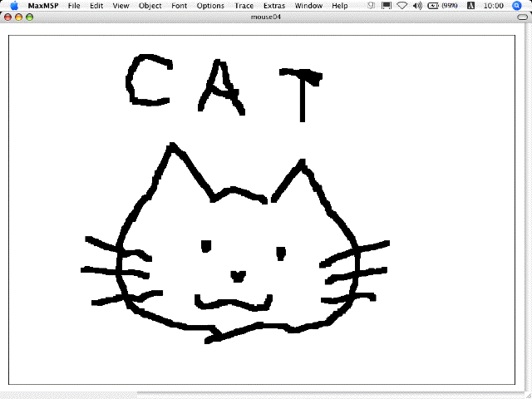Click the battery status icon
Image resolution: width=532 pixels, height=399 pixels.
tap(433, 6)
